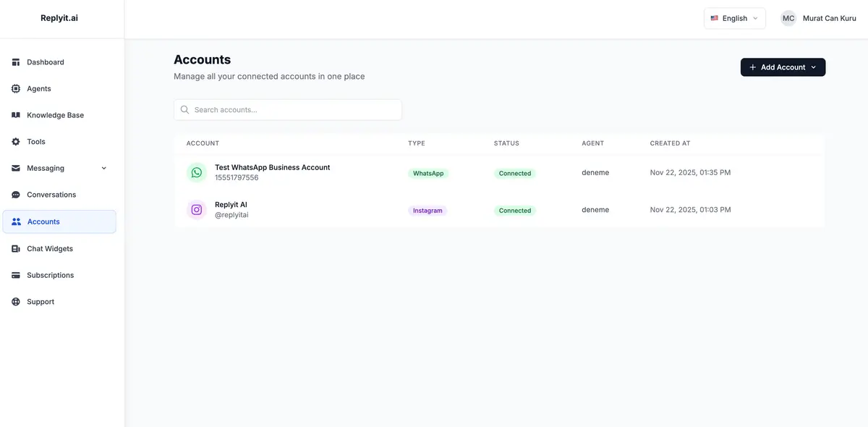The image size is (868, 427).
Task: Expand the Add Account dropdown arrow
Action: click(x=812, y=66)
